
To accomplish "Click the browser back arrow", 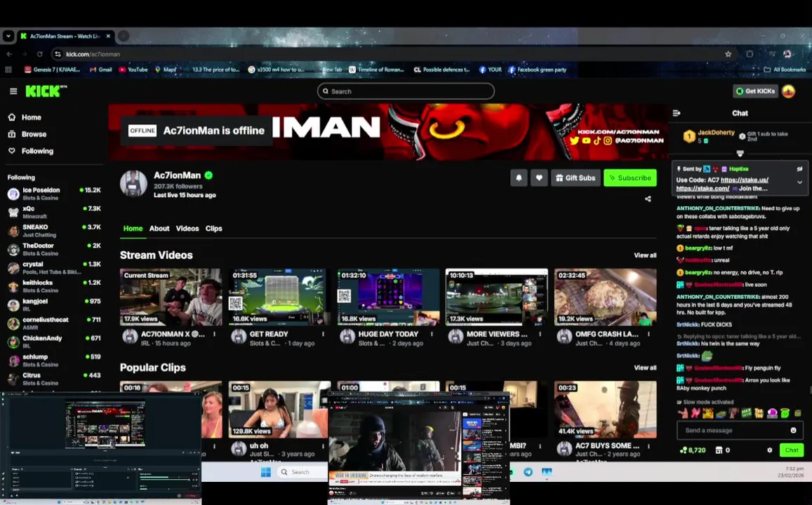I will tap(9, 54).
